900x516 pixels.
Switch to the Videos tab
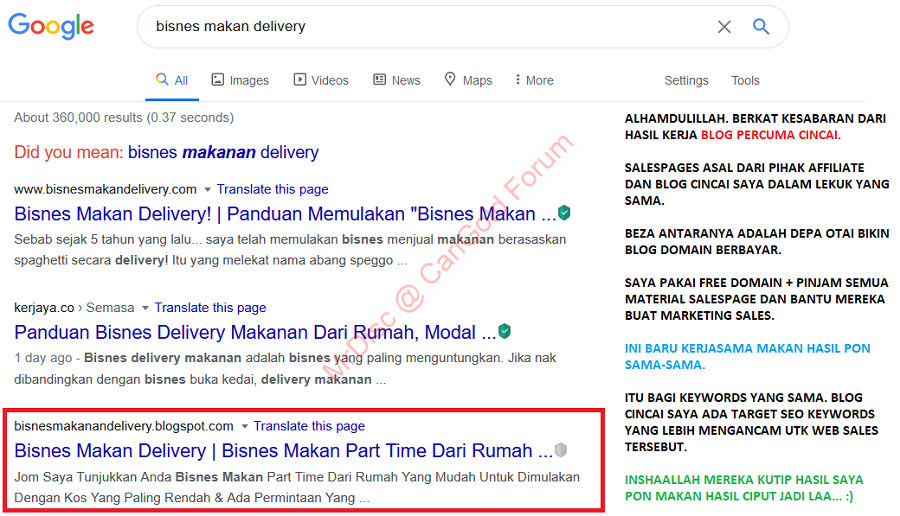321,80
